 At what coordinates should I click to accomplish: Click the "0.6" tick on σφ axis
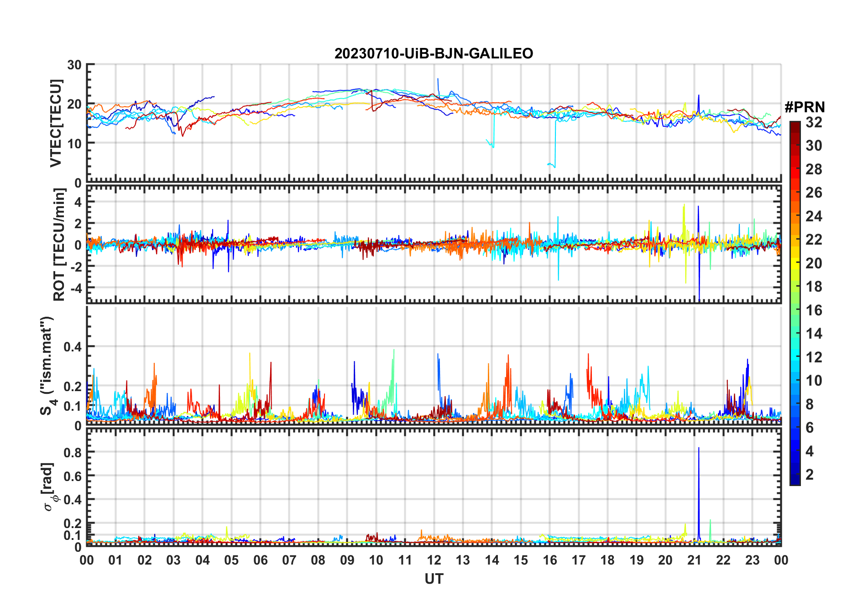click(x=73, y=476)
